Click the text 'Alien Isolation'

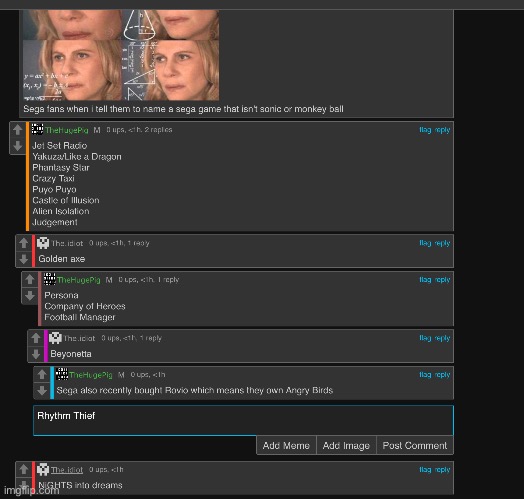(61, 211)
